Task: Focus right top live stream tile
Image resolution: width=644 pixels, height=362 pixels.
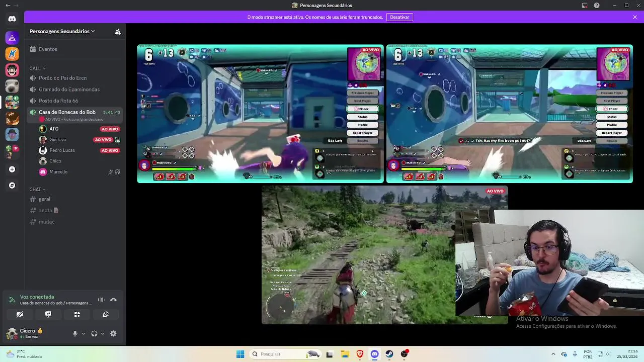Action: click(510, 114)
